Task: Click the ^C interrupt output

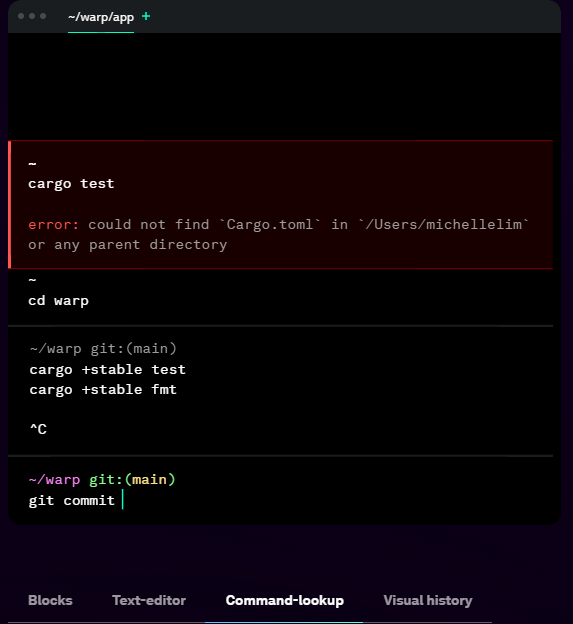Action: tap(38, 429)
